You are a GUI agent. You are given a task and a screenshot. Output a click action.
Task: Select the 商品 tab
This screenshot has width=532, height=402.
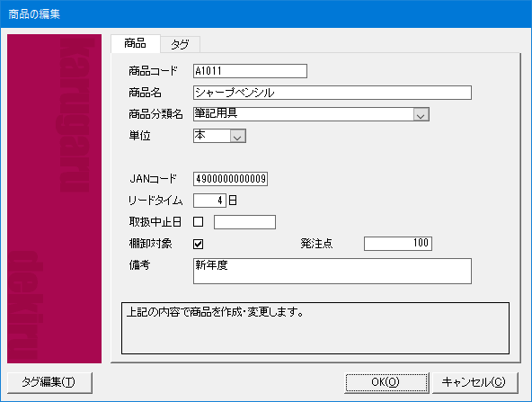pyautogui.click(x=136, y=43)
